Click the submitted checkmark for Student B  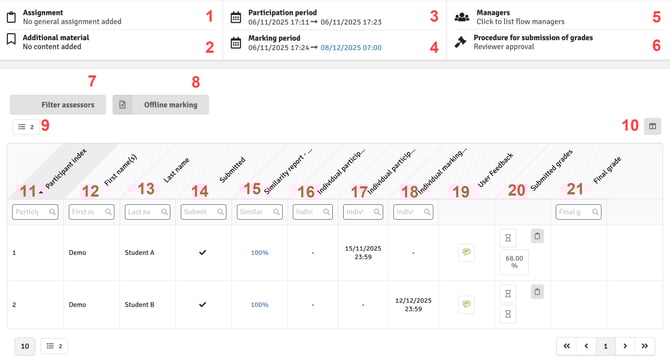(203, 305)
